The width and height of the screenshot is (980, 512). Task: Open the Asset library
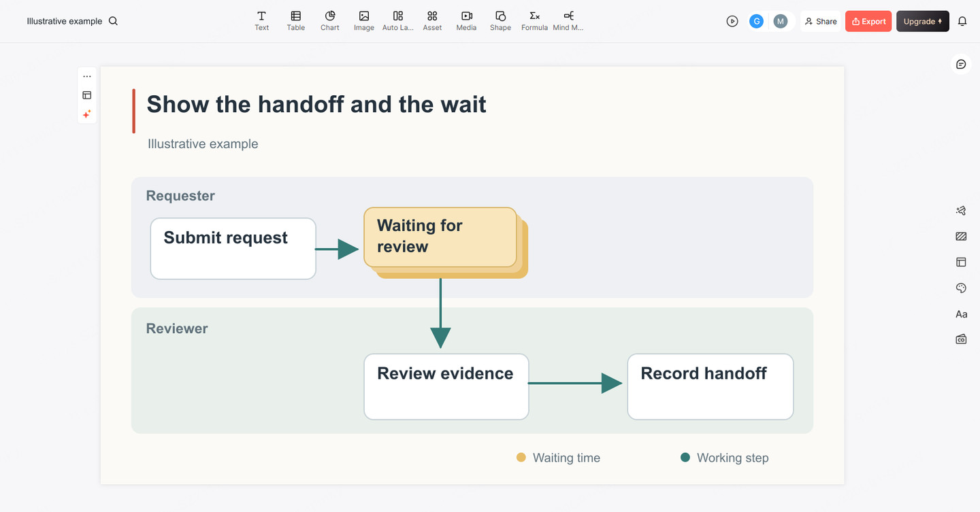432,20
